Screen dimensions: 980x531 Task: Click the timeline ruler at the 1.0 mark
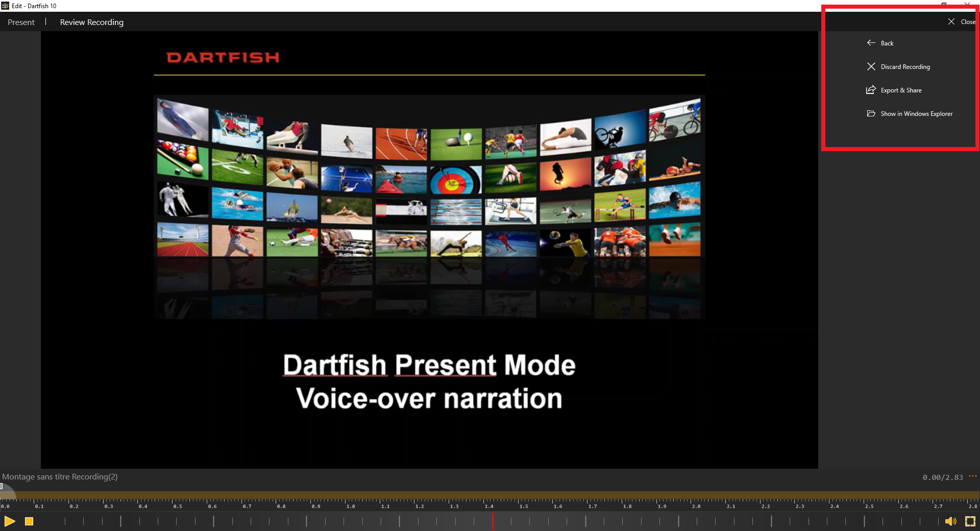[350, 505]
